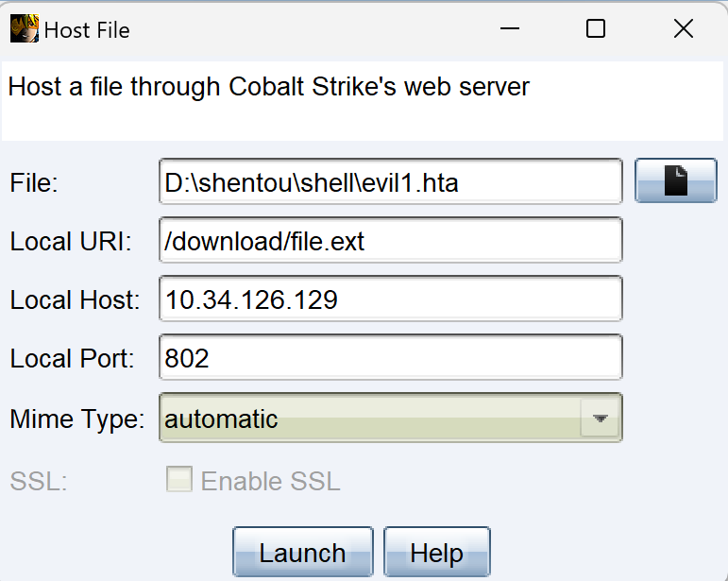Click the 'Local Host:' label
This screenshot has width=728, height=581.
tap(76, 299)
